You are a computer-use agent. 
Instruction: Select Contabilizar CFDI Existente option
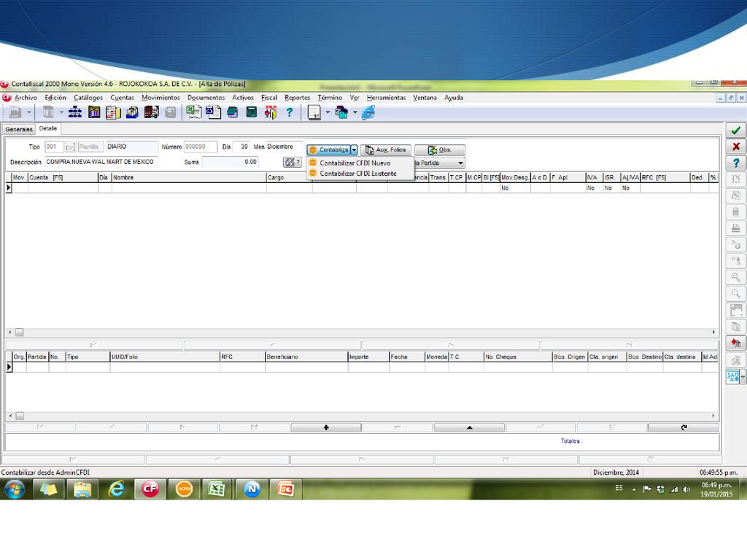(x=357, y=174)
